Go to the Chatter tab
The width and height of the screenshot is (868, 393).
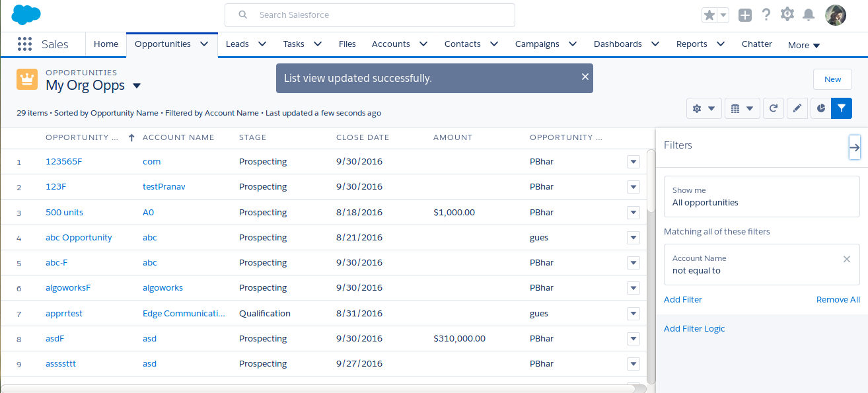756,44
